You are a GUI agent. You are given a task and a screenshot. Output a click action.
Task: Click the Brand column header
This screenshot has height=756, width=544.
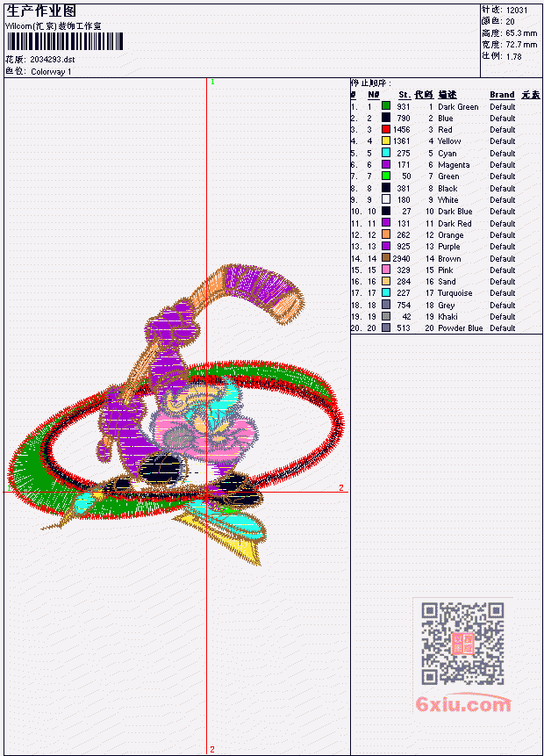pos(502,95)
